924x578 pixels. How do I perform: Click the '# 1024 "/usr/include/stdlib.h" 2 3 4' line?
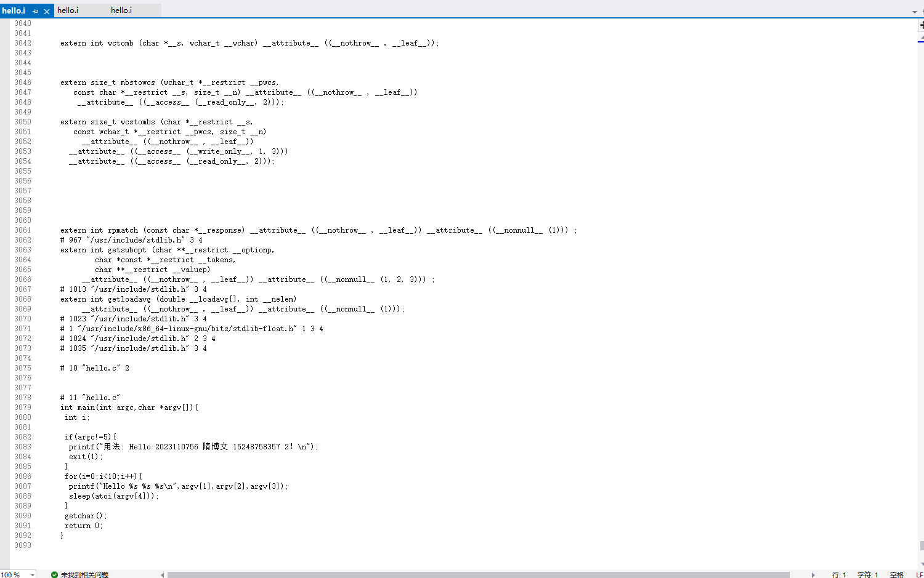pyautogui.click(x=138, y=339)
